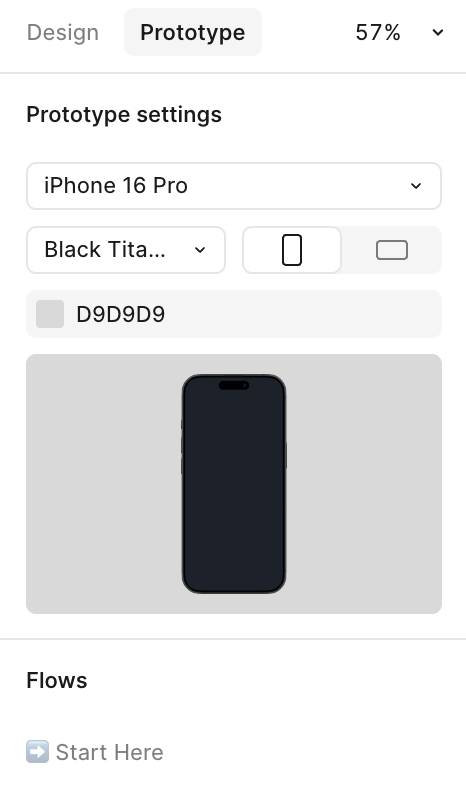
Task: Select portrait device orientation
Action: 292,250
